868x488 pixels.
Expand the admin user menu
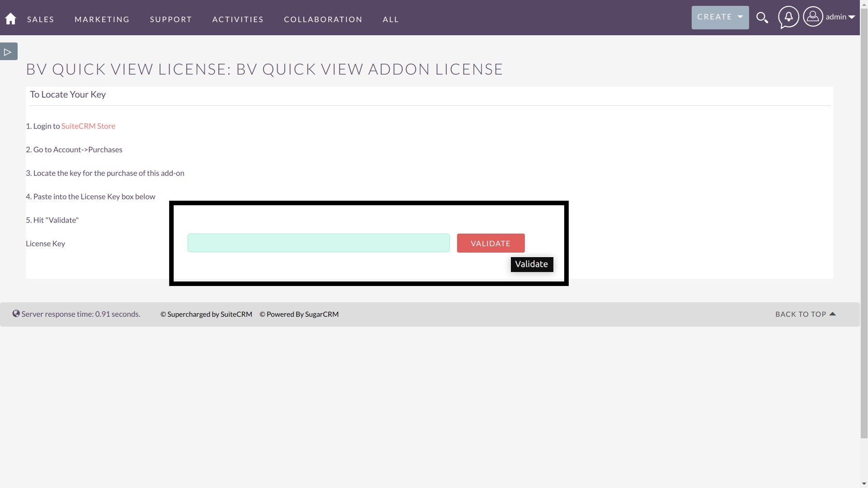(x=840, y=17)
